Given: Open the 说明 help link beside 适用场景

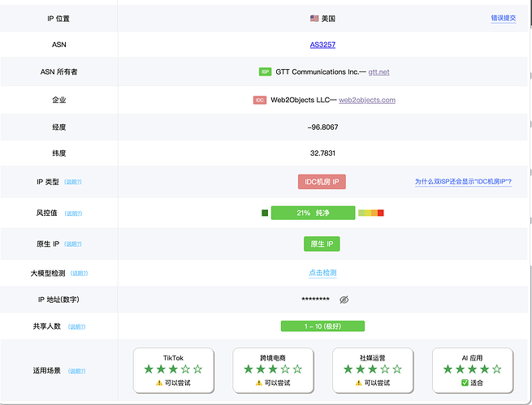Looking at the screenshot, I should coord(76,371).
